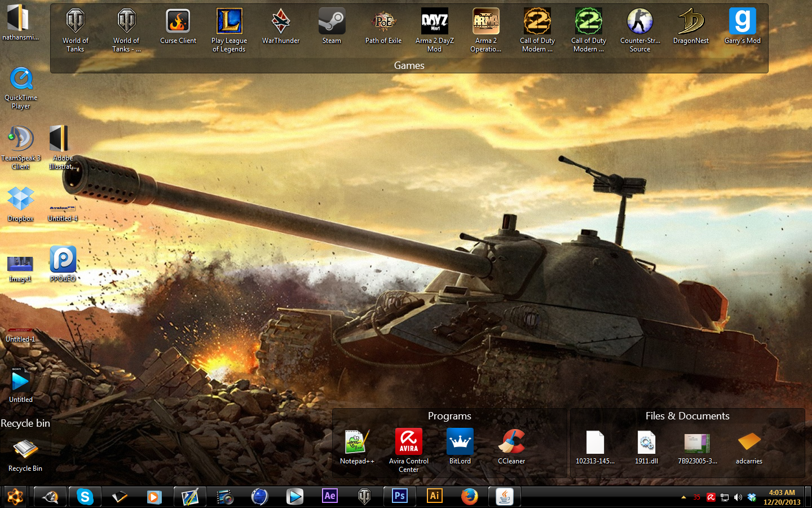The image size is (812, 508).
Task: Open the orange Call of Duty Modern icon
Action: point(537,30)
